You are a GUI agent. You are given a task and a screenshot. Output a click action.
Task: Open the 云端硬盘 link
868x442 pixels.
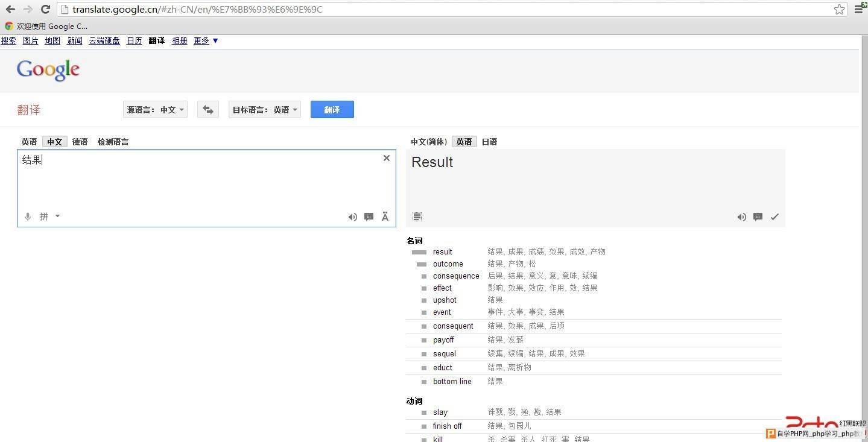(x=104, y=41)
